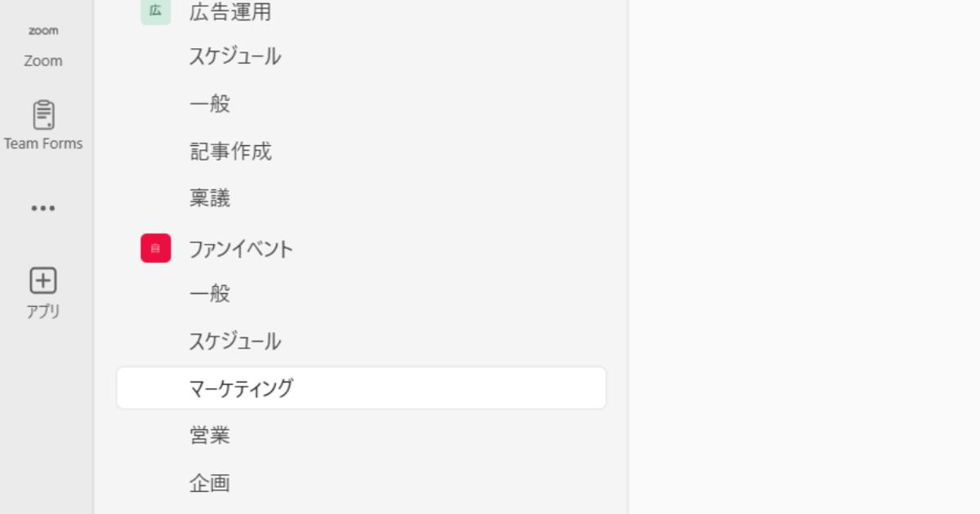Select the 一般 channel under ファンイベント

click(x=209, y=293)
